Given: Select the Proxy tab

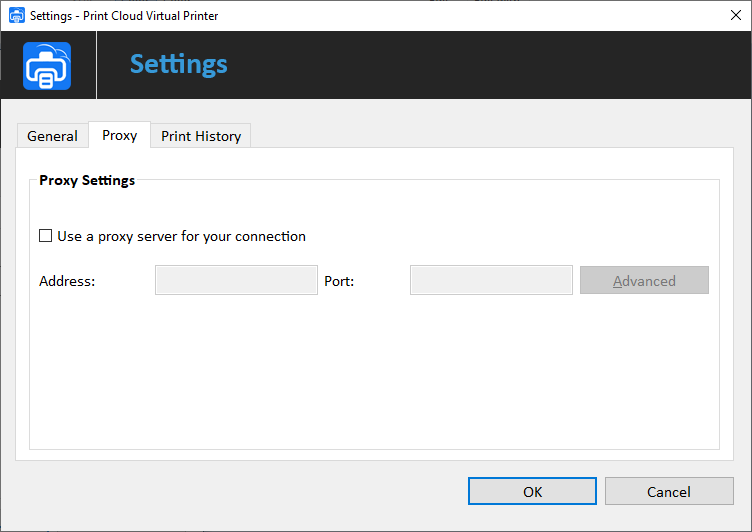Looking at the screenshot, I should [x=119, y=135].
